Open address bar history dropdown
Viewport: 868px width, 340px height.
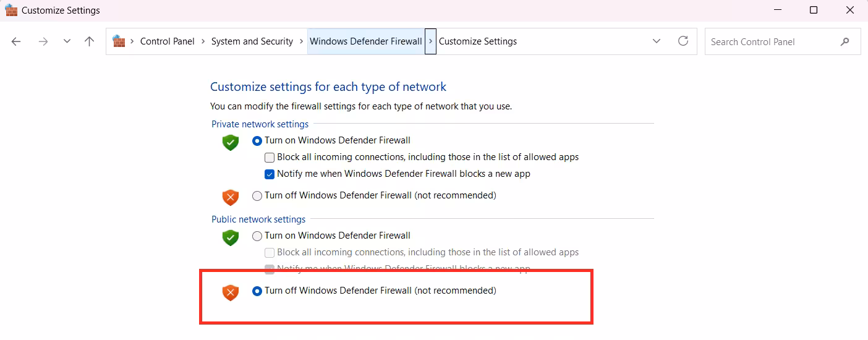tap(656, 41)
